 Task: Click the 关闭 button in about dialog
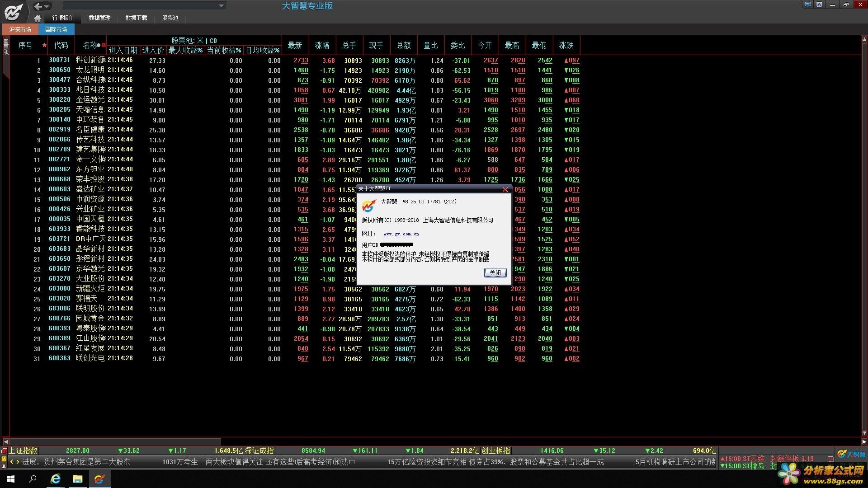coord(495,272)
